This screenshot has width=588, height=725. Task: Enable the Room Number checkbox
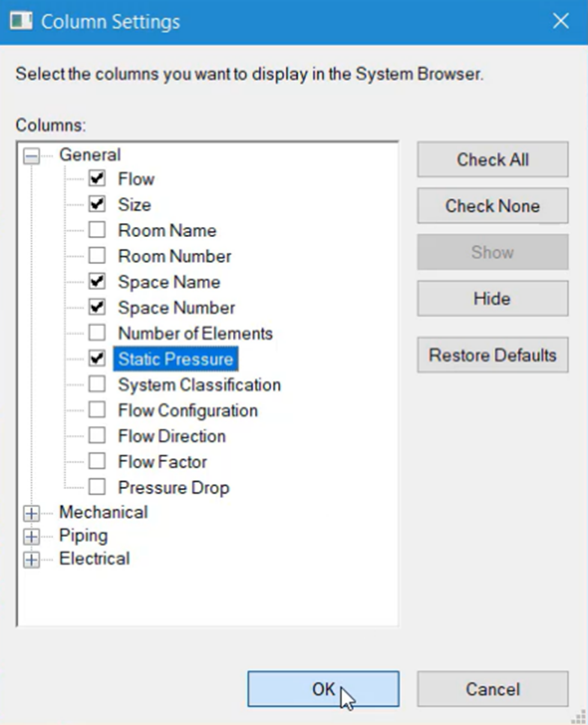[x=97, y=255]
